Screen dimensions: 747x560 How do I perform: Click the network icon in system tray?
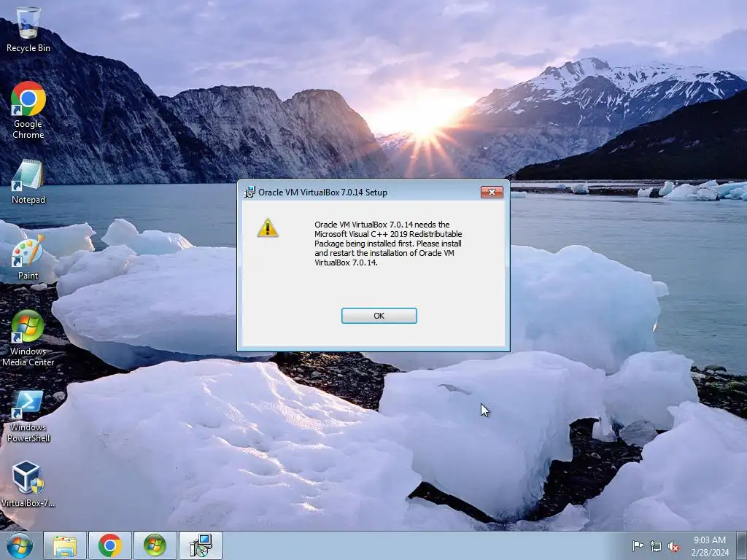(656, 546)
